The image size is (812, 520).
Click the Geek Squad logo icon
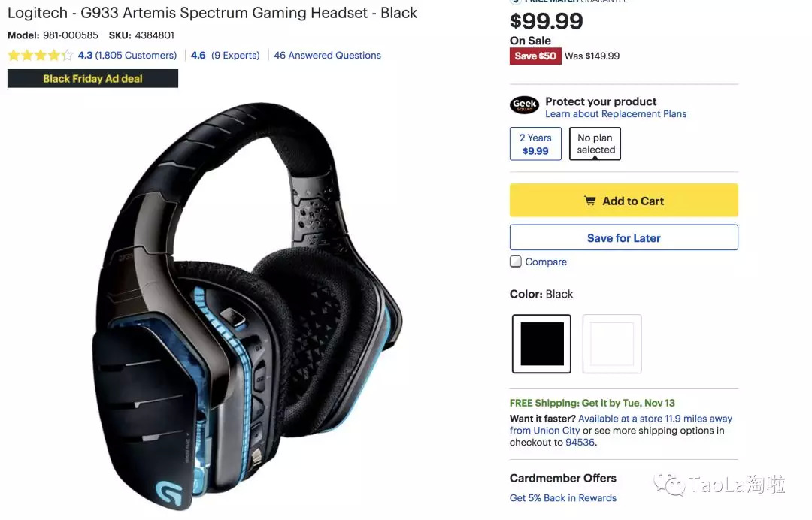point(524,105)
